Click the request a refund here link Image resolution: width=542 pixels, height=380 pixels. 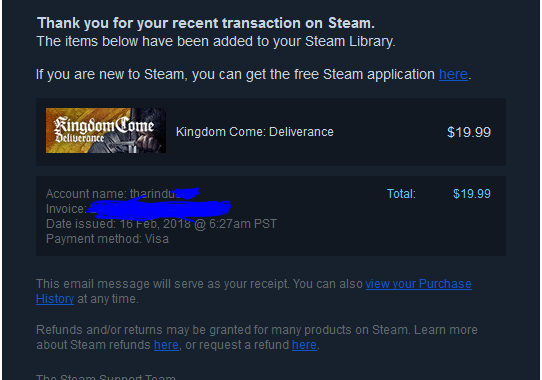304,345
